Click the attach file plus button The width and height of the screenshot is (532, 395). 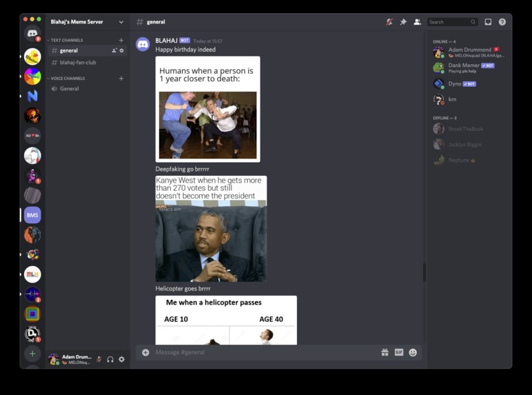coord(145,352)
